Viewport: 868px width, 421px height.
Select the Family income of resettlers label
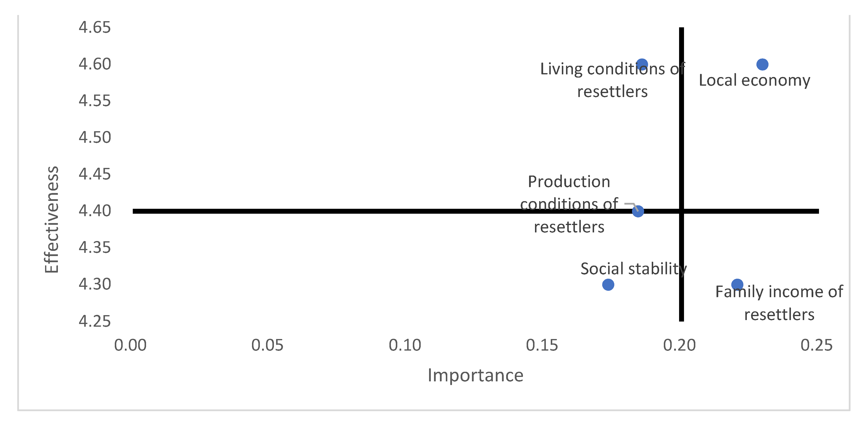[x=779, y=303]
